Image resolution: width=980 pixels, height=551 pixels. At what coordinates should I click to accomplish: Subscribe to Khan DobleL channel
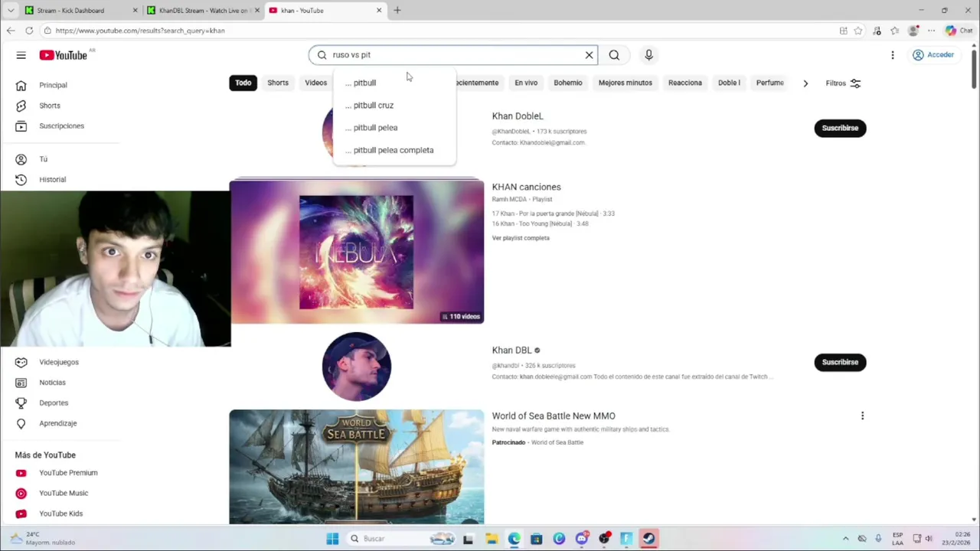(840, 128)
